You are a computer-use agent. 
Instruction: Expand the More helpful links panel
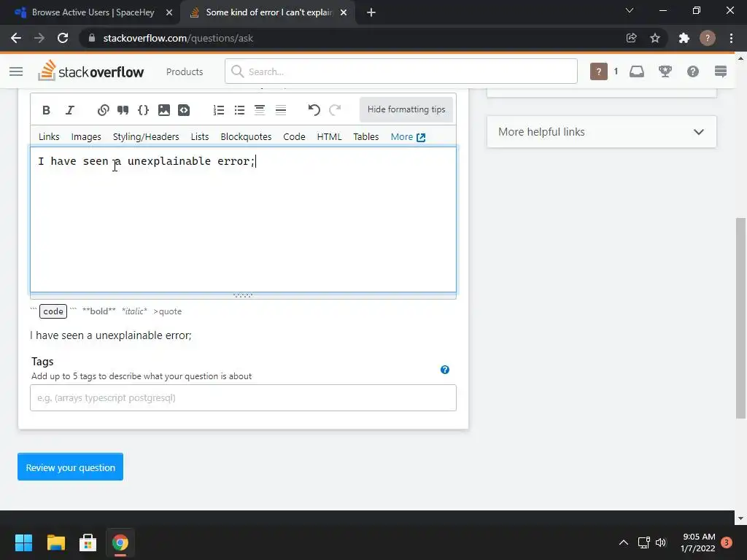602,132
